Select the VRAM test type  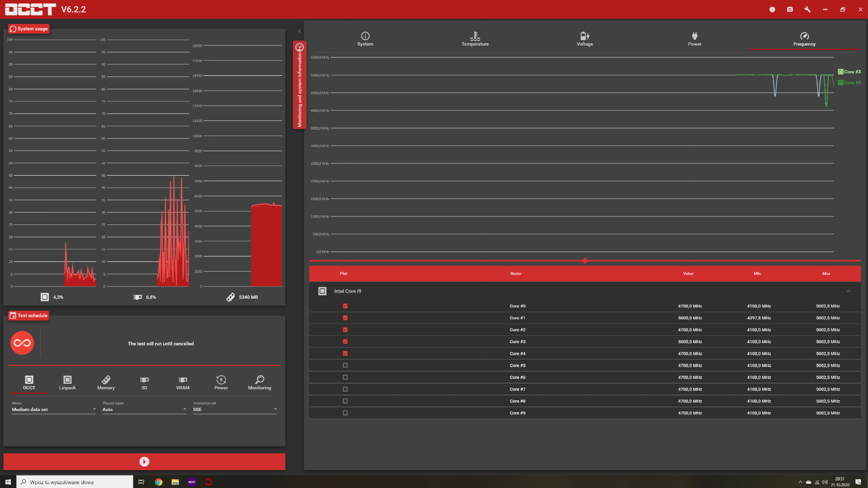pos(183,383)
